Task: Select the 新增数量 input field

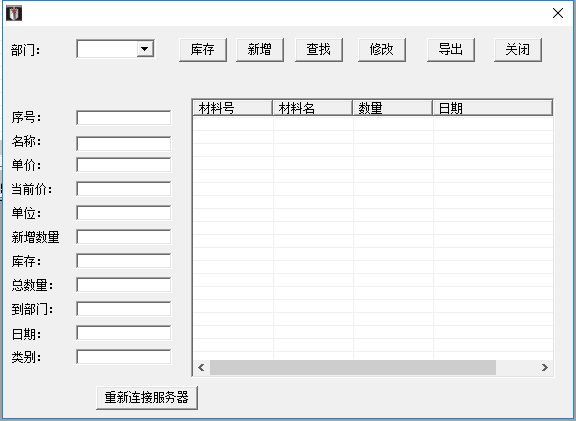Action: 123,237
